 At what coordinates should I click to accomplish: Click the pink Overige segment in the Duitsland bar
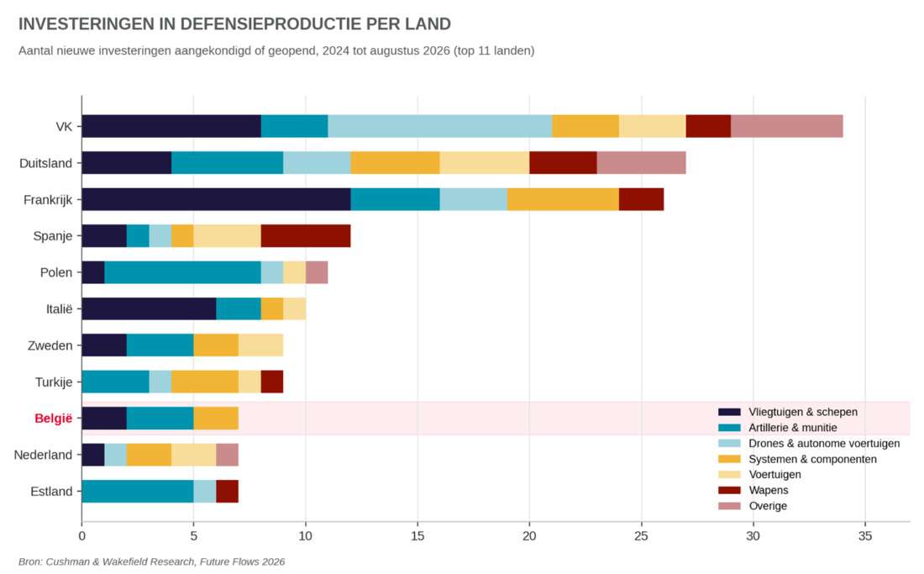click(641, 163)
